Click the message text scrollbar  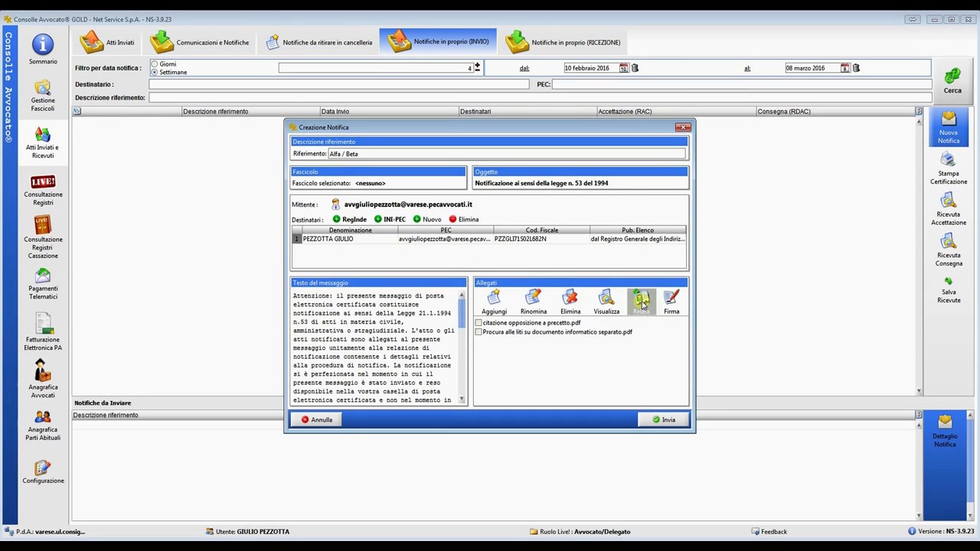[x=462, y=347]
